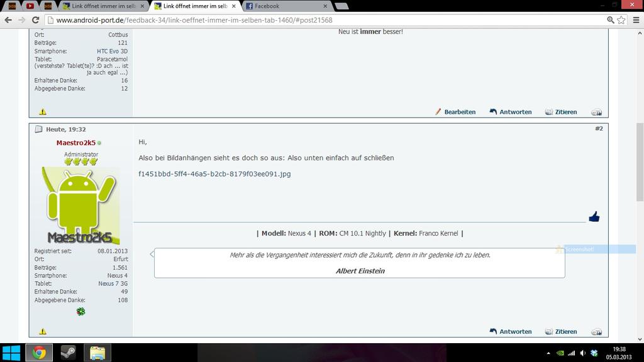Click the warning triangle icon under Maestro2k5's profile

[43, 331]
